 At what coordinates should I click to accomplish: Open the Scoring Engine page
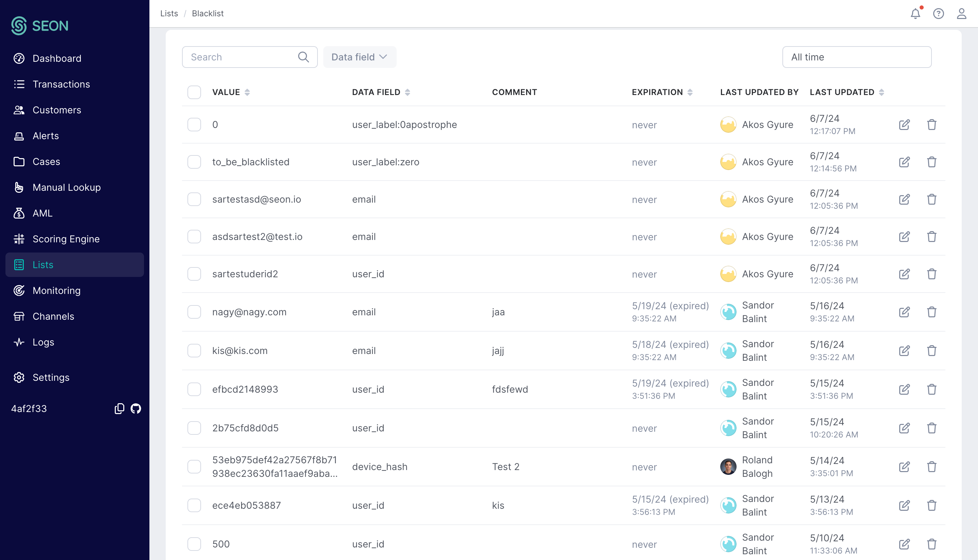click(x=75, y=239)
